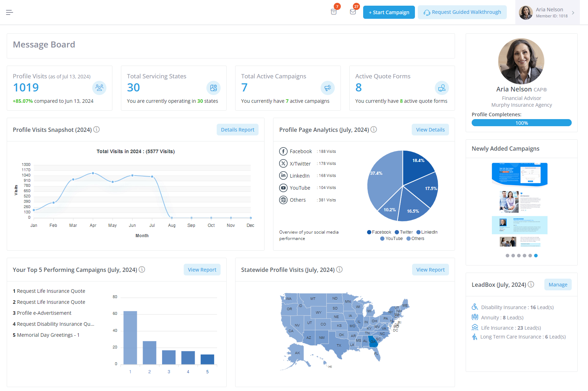This screenshot has width=588, height=391.
Task: Click the Profile Visits people icon
Action: coord(99,88)
